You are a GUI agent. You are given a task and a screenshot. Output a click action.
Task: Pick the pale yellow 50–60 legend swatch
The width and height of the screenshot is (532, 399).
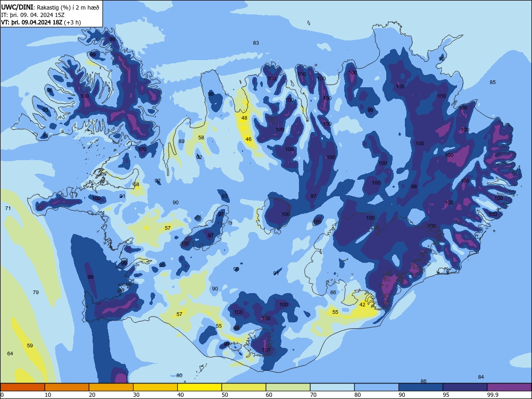click(x=244, y=387)
